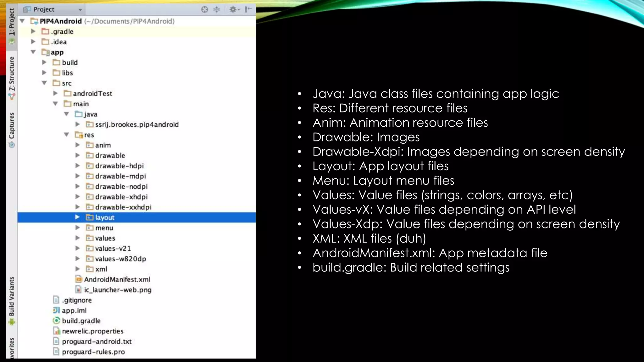
Task: Click the app.iml file icon
Action: point(56,310)
